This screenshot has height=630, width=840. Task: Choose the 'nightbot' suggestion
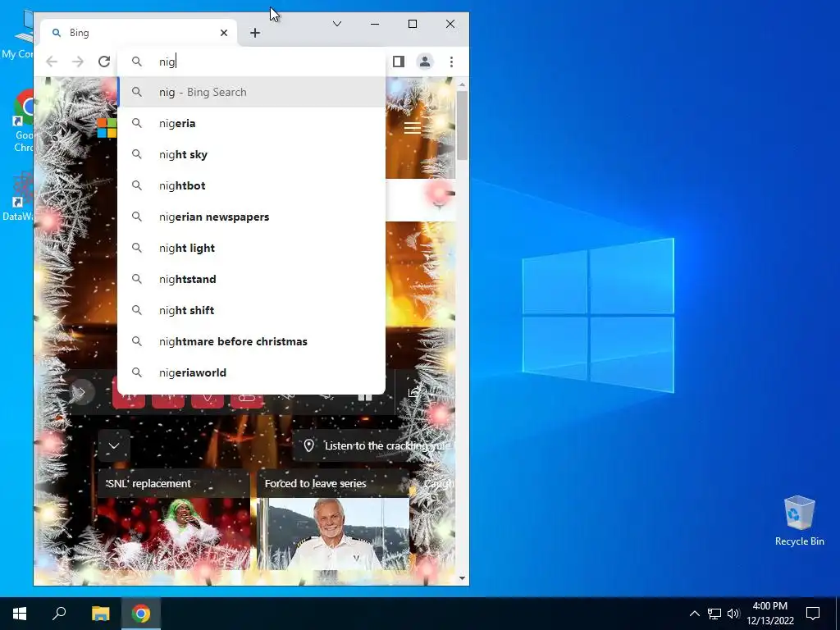click(x=252, y=185)
